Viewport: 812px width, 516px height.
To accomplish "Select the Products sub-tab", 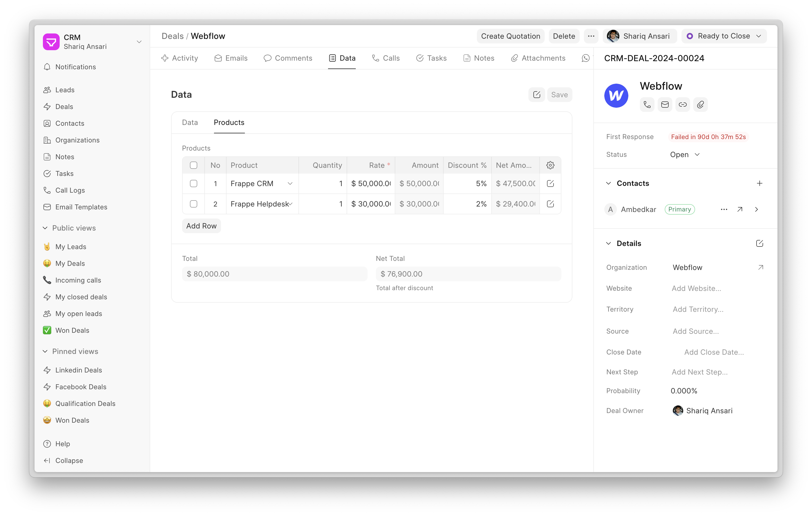I will [229, 122].
